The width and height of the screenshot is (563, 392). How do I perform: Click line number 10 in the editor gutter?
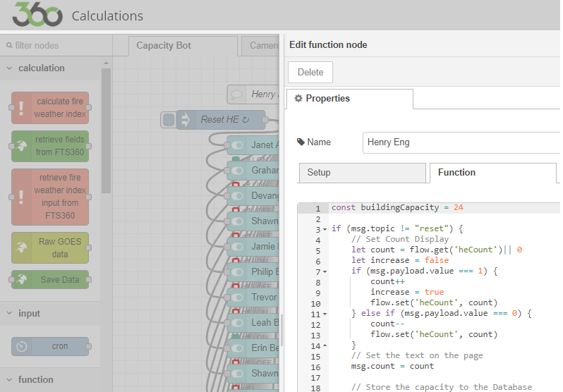point(315,304)
